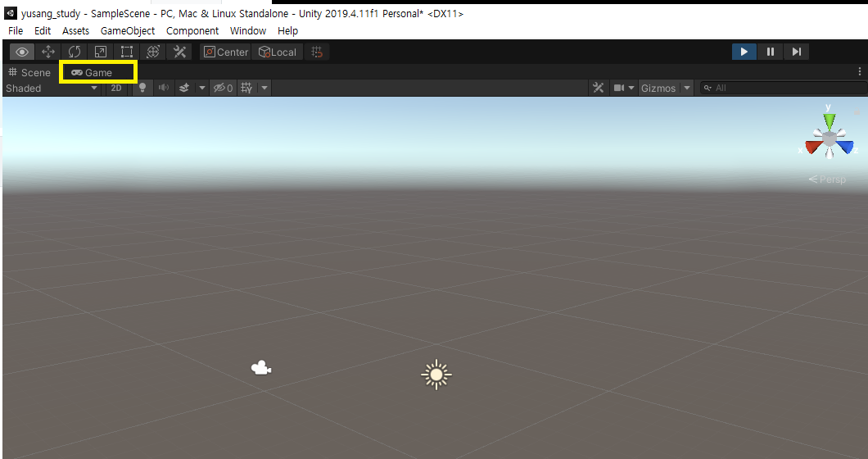Open the GameObject menu

pos(128,31)
